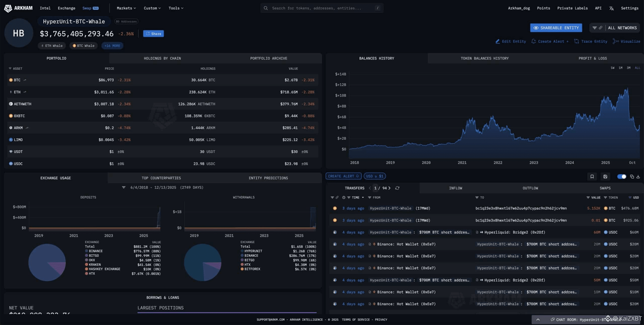
Task: Open the language translation menu
Action: pos(611,8)
